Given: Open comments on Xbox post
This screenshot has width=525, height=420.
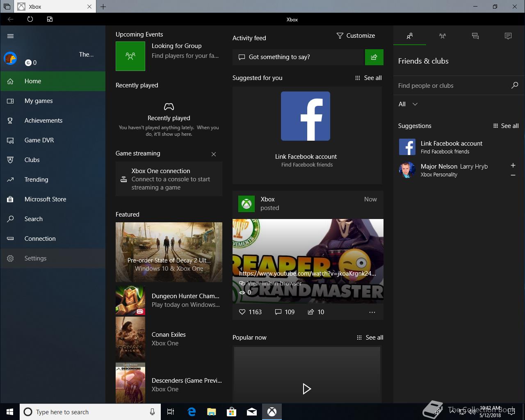Looking at the screenshot, I should (x=278, y=312).
